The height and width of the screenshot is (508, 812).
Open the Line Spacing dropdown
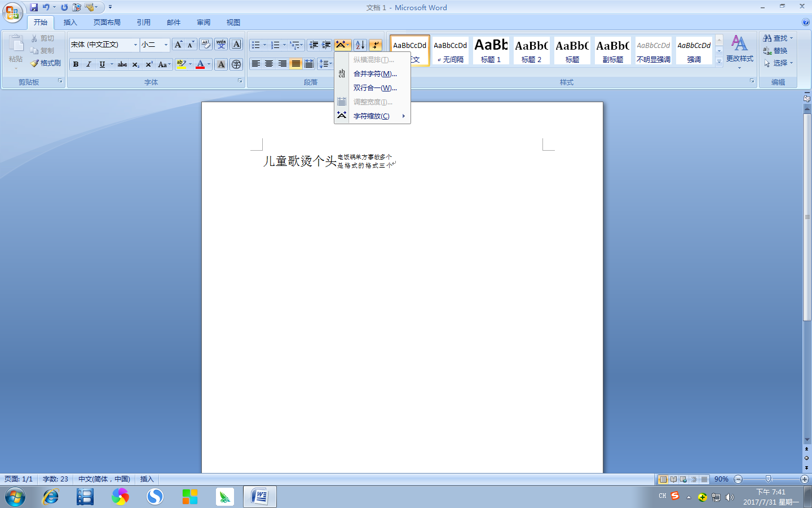325,64
